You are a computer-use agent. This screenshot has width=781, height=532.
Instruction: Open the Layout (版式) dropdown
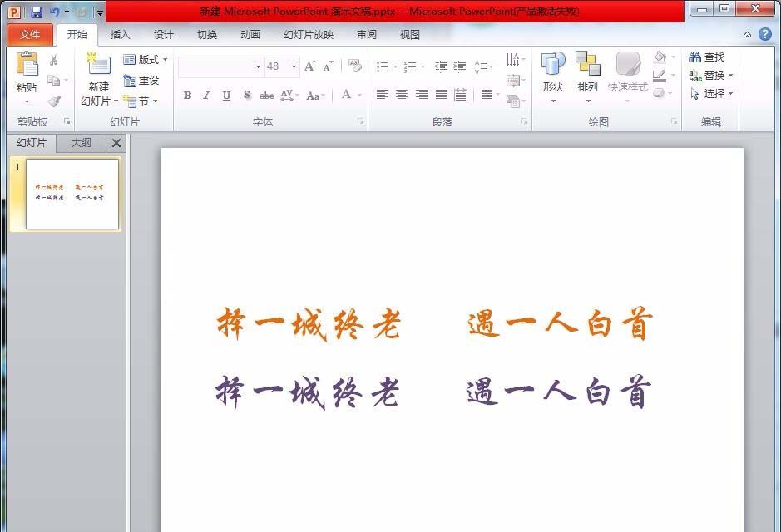(145, 60)
